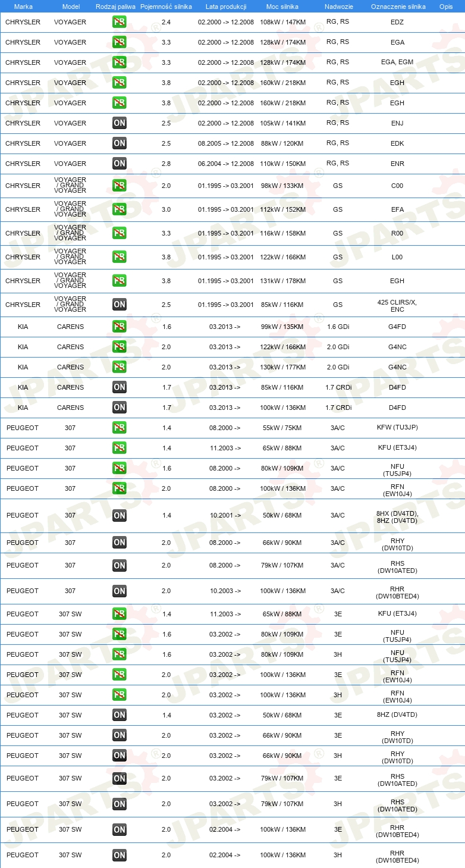Image resolution: width=465 pixels, height=868 pixels.
Task: Click the Rodzaj paliwa column header
Action: coord(116,7)
